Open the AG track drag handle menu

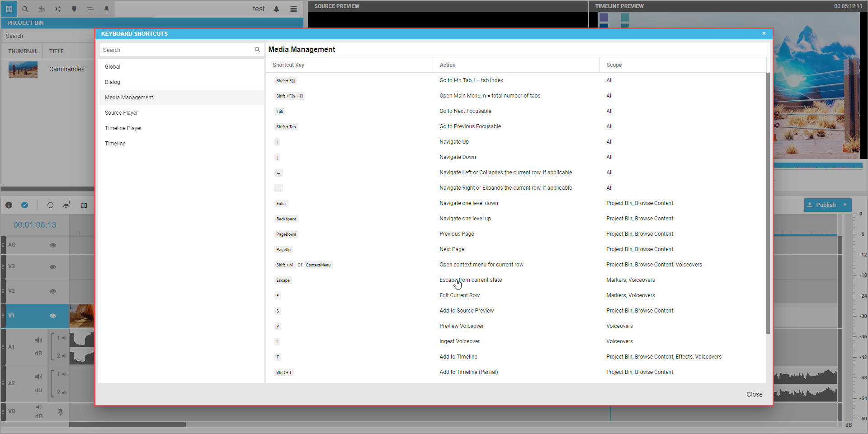[x=3, y=245]
